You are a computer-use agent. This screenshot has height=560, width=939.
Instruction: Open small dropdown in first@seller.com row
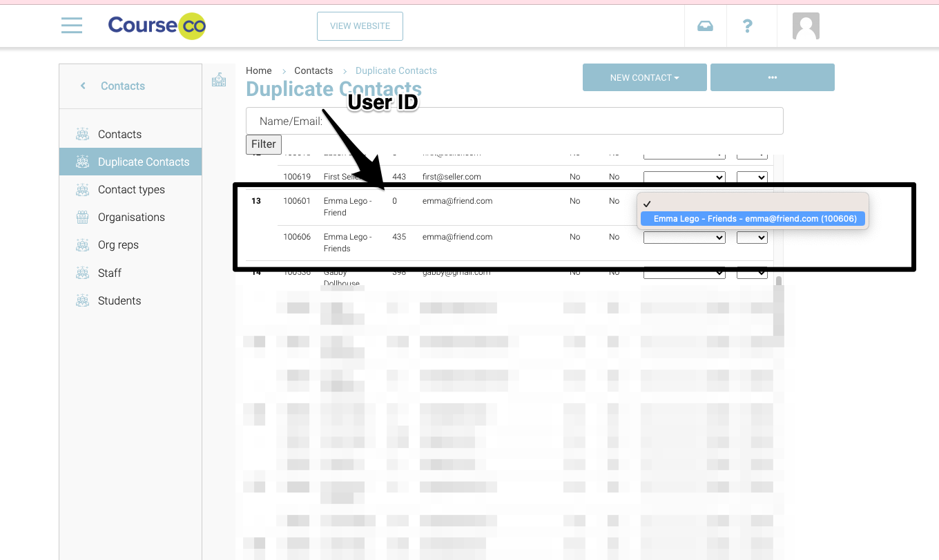pyautogui.click(x=752, y=177)
